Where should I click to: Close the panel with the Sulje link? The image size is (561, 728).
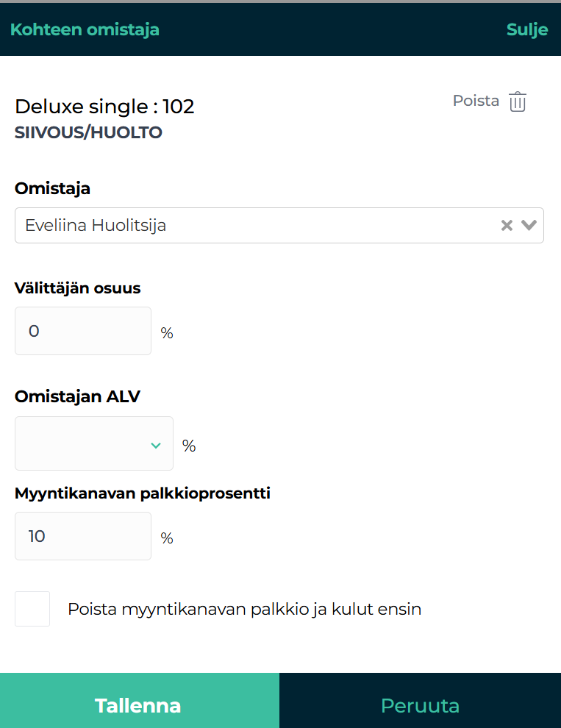coord(527,29)
